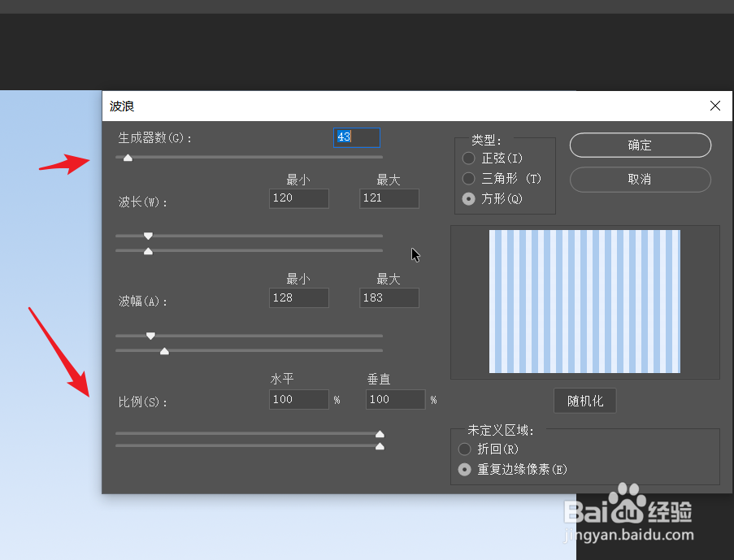Click the 确定 button
Viewport: 734px width, 560px height.
tap(640, 145)
